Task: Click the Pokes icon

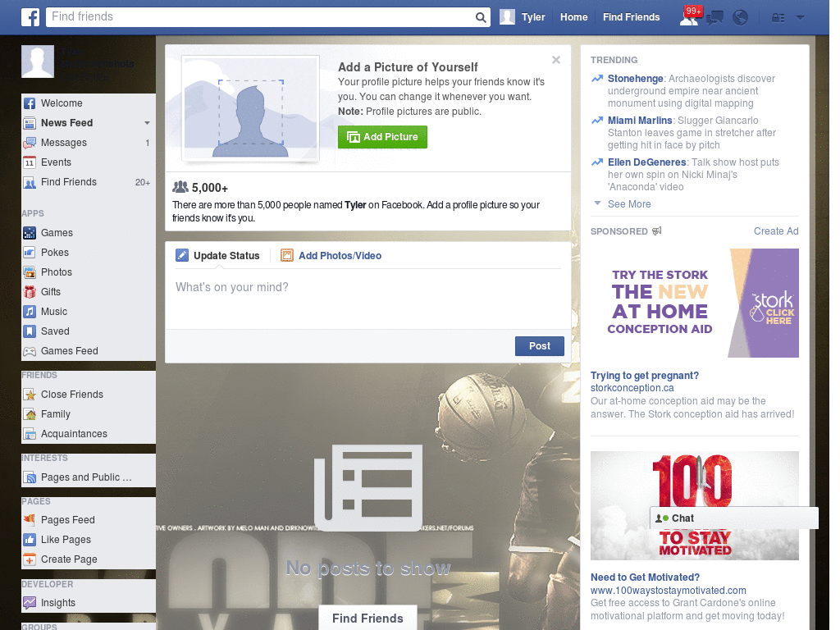Action: tap(30, 253)
